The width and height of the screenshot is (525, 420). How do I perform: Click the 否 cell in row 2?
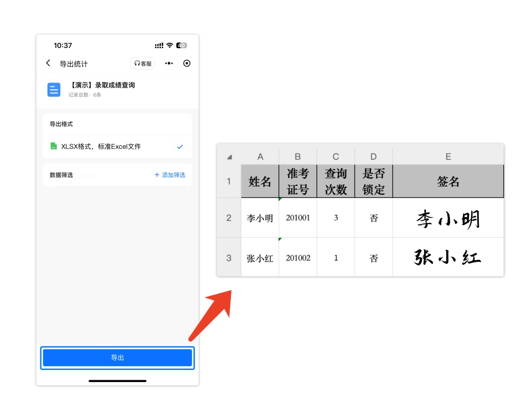click(374, 218)
